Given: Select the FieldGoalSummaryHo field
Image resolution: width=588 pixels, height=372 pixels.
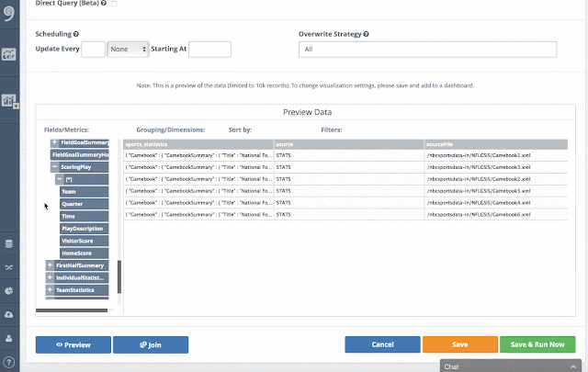Looking at the screenshot, I should (x=80, y=155).
